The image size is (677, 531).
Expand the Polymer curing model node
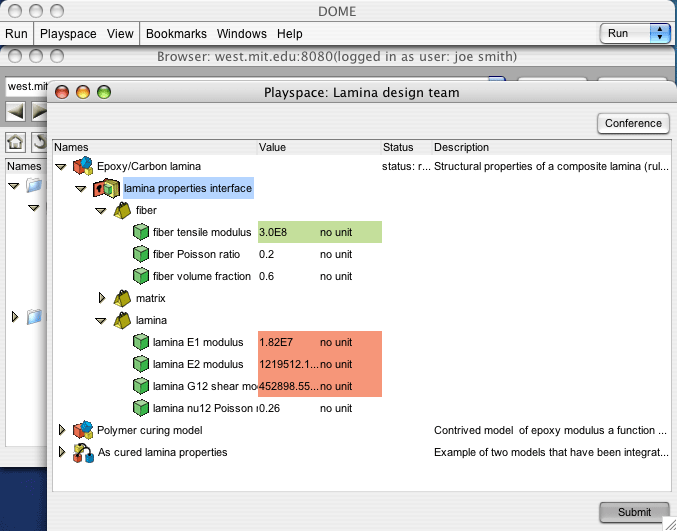[x=62, y=430]
